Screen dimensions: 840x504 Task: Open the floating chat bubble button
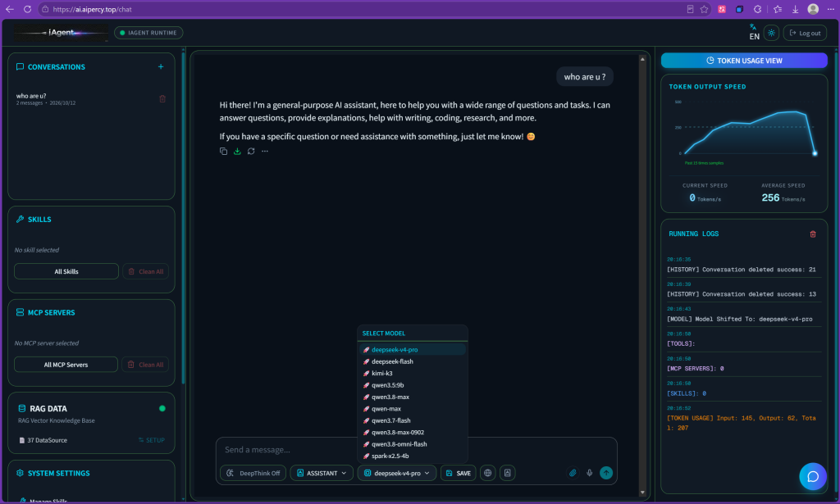(x=813, y=476)
